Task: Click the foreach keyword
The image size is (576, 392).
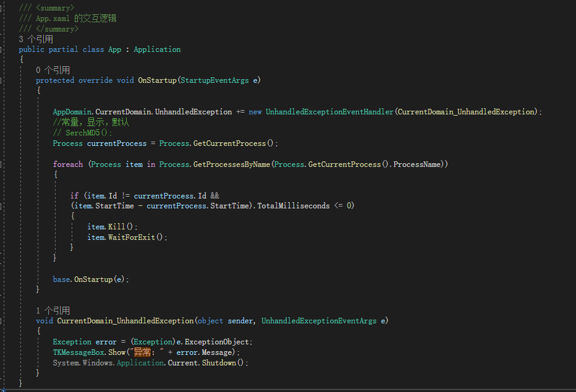Action: tap(68, 164)
